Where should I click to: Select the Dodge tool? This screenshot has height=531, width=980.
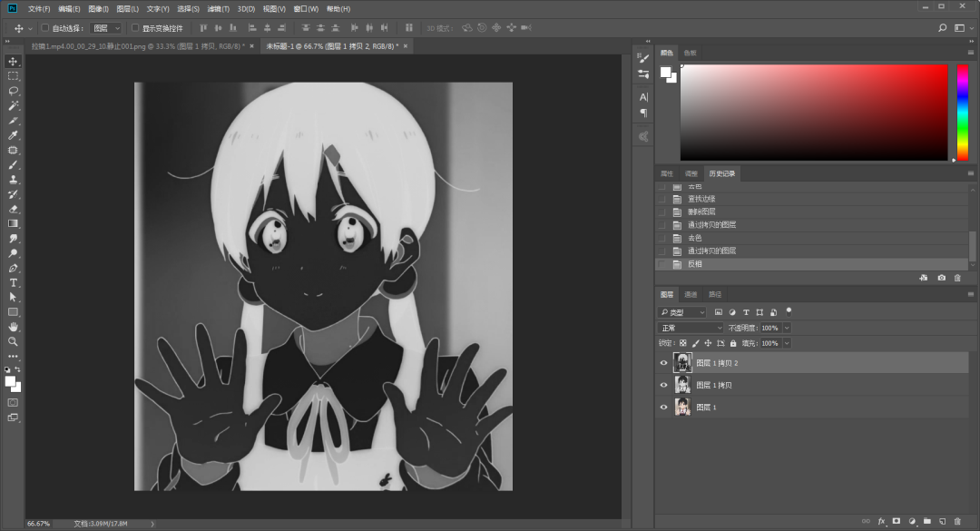point(13,253)
